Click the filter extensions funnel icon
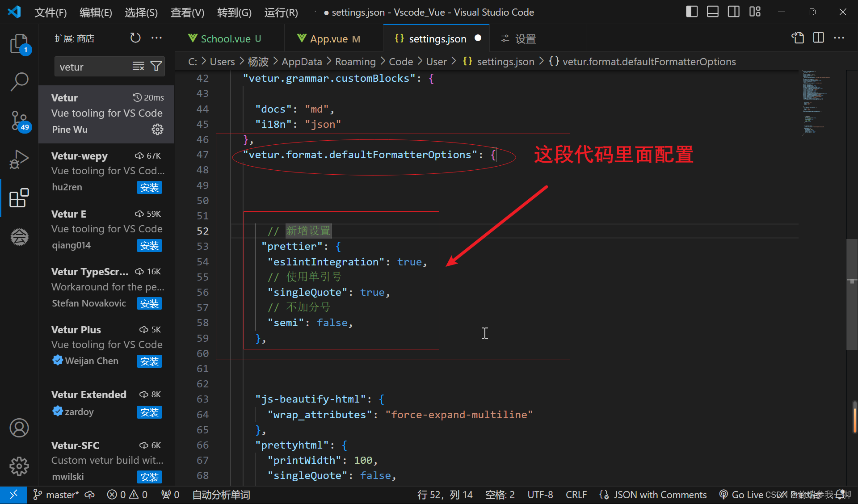This screenshot has height=504, width=858. [156, 67]
